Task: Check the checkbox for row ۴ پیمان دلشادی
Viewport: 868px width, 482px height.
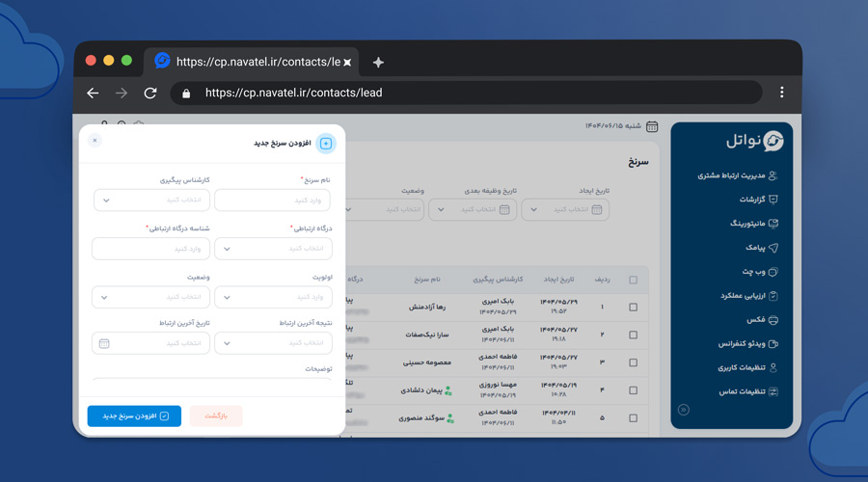Action: pos(634,390)
